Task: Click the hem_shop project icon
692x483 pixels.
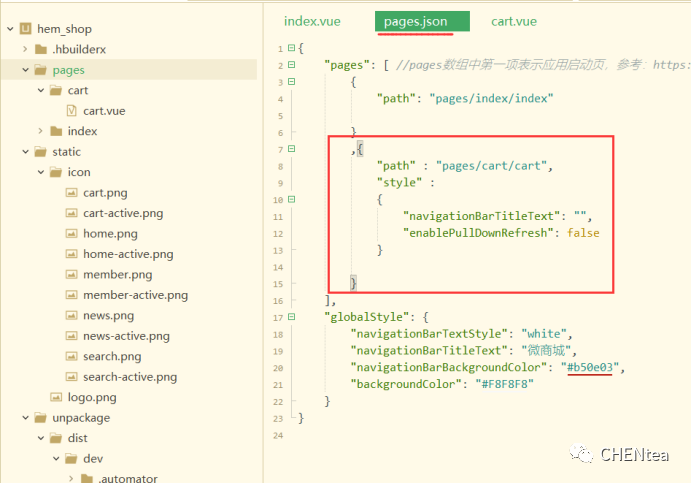Action: coord(25,29)
